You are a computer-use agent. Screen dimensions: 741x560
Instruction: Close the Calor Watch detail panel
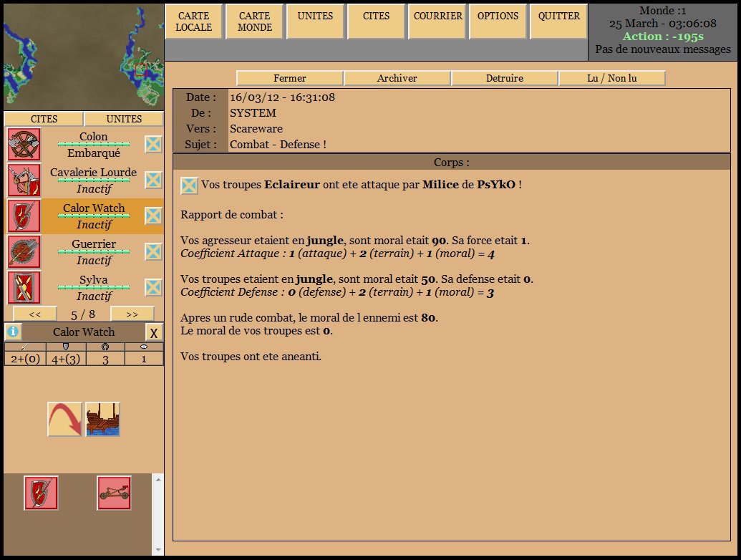click(x=154, y=333)
